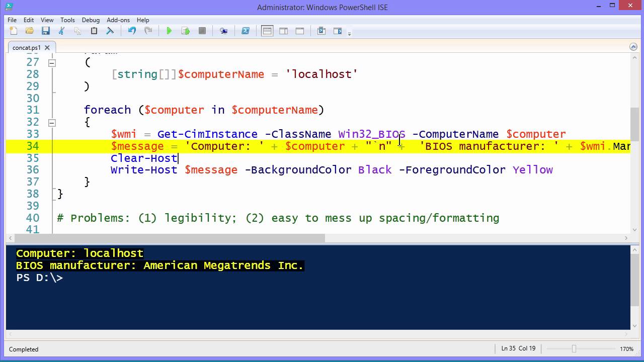Open the Help menu
This screenshot has width=644, height=362.
(143, 20)
